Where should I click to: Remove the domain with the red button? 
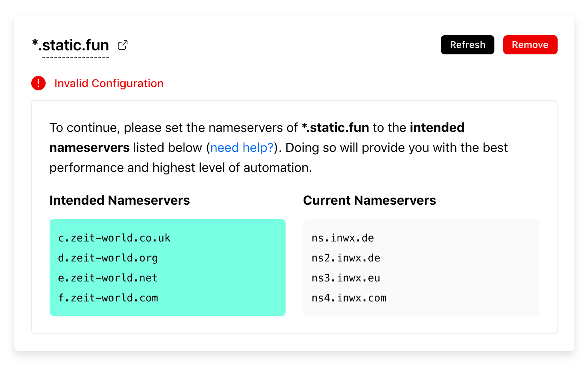click(530, 45)
